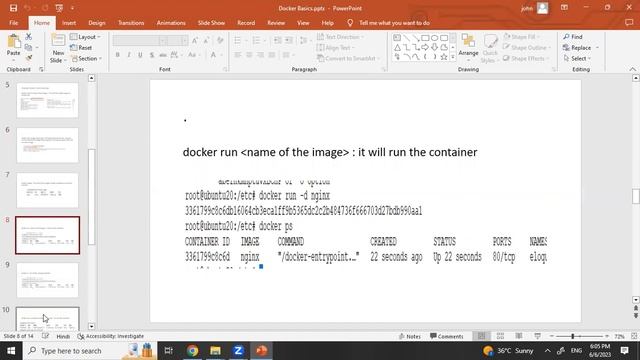This screenshot has height=360, width=640.
Task: Expand Shape Outline options
Action: (527, 48)
